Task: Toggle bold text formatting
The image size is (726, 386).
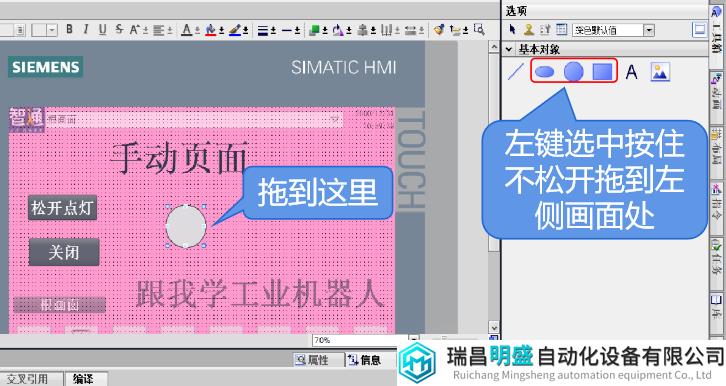Action: click(69, 30)
